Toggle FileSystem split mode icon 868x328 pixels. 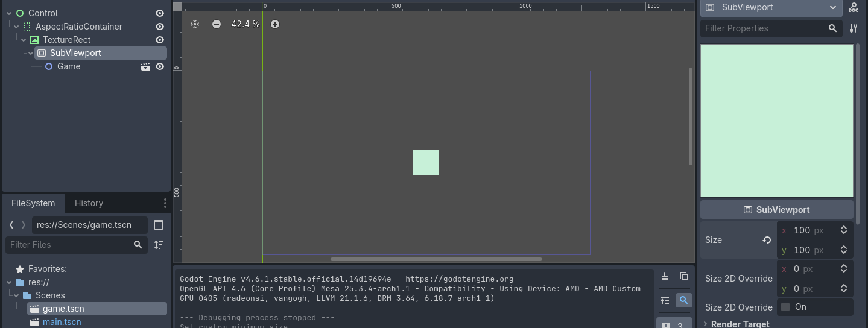click(159, 225)
